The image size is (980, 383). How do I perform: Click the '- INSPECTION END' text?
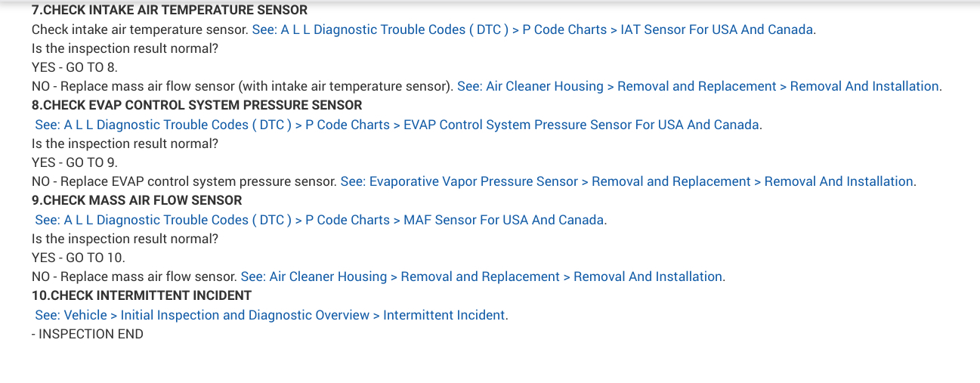(87, 334)
